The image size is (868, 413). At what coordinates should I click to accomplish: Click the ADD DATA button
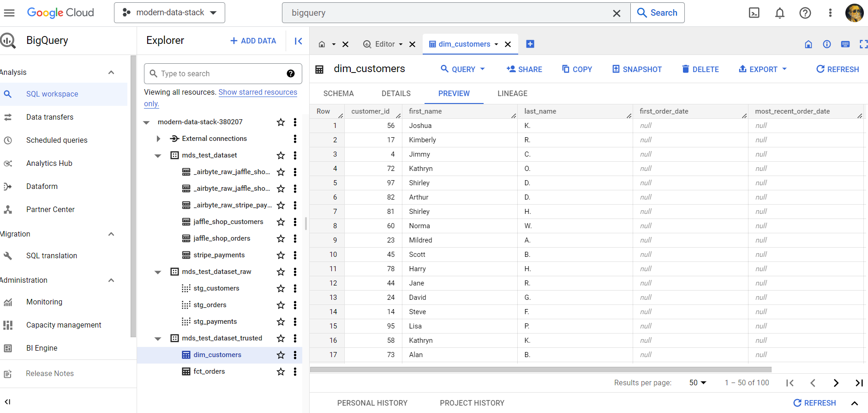(x=253, y=41)
